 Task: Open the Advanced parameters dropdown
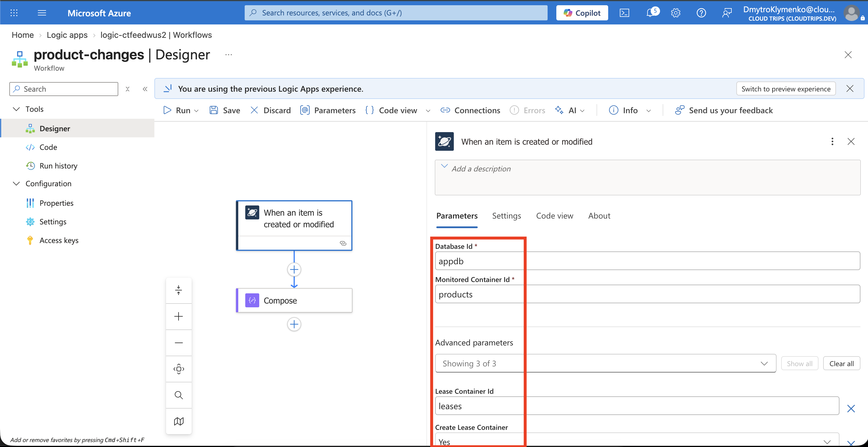606,363
